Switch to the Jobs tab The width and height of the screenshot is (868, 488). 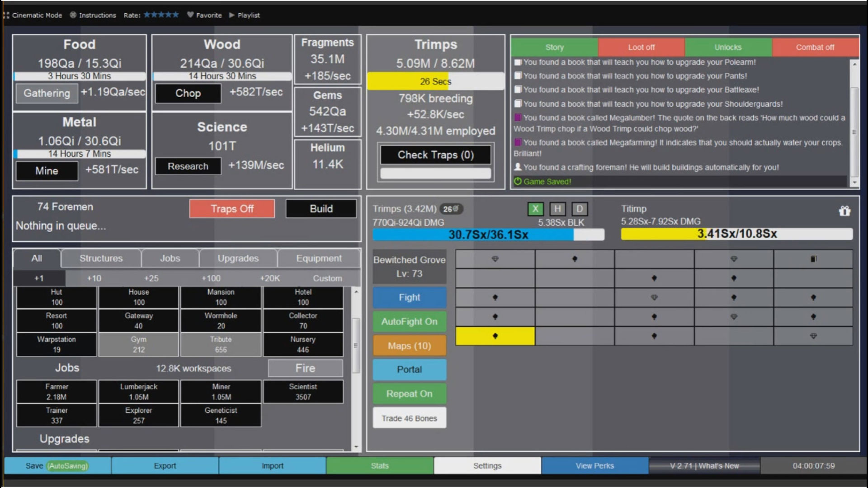tap(170, 258)
